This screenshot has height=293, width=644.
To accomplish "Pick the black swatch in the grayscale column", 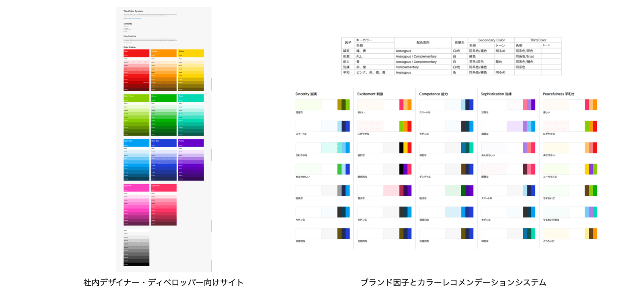I will (x=136, y=264).
